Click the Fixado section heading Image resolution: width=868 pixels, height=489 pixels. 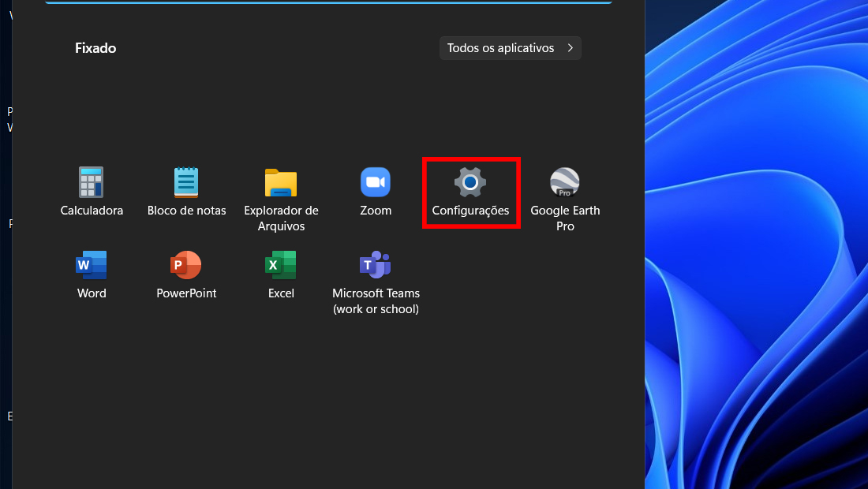pos(95,48)
